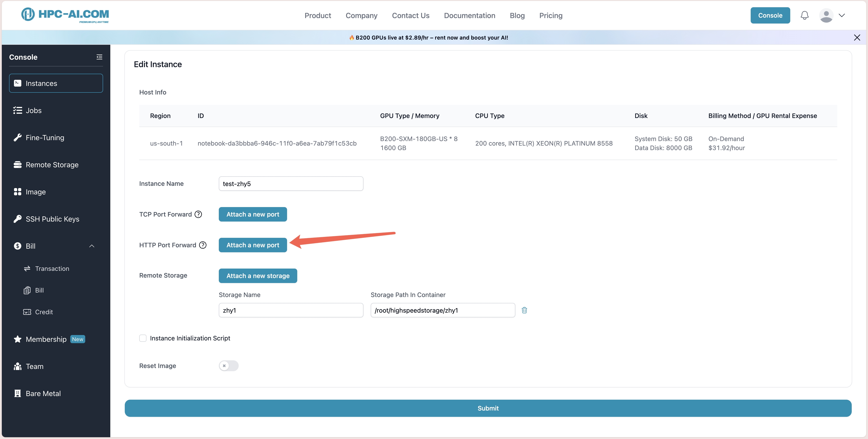The image size is (868, 439).
Task: Click the Instance Name text field
Action: click(291, 184)
